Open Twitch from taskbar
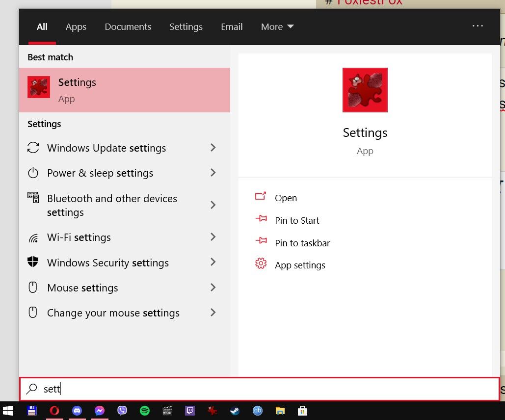The image size is (505, 420). click(190, 411)
